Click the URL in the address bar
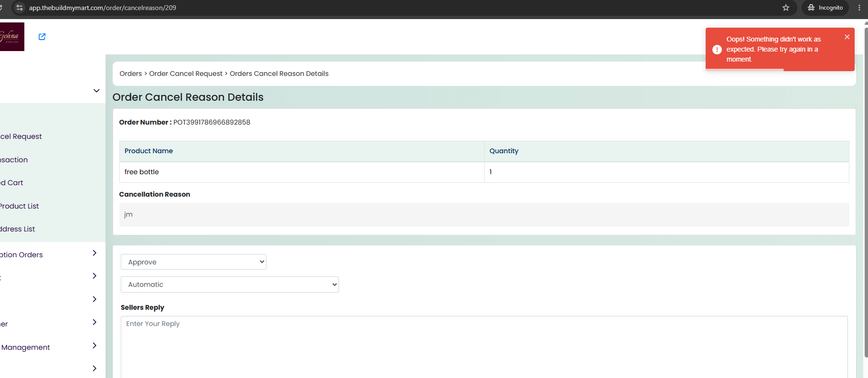The width and height of the screenshot is (868, 378). tap(103, 8)
